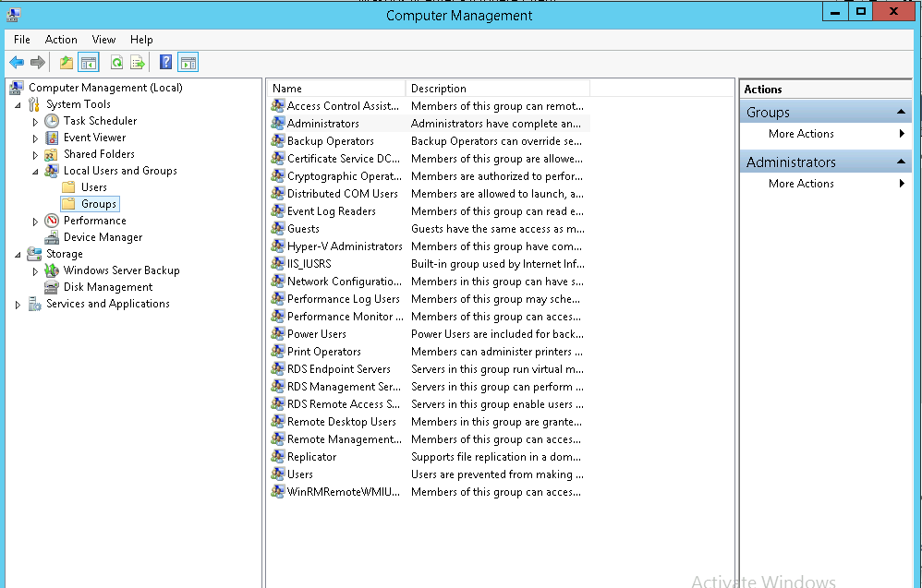Select the Administrators group icon
Viewport: 922px width, 588px height.
[277, 123]
